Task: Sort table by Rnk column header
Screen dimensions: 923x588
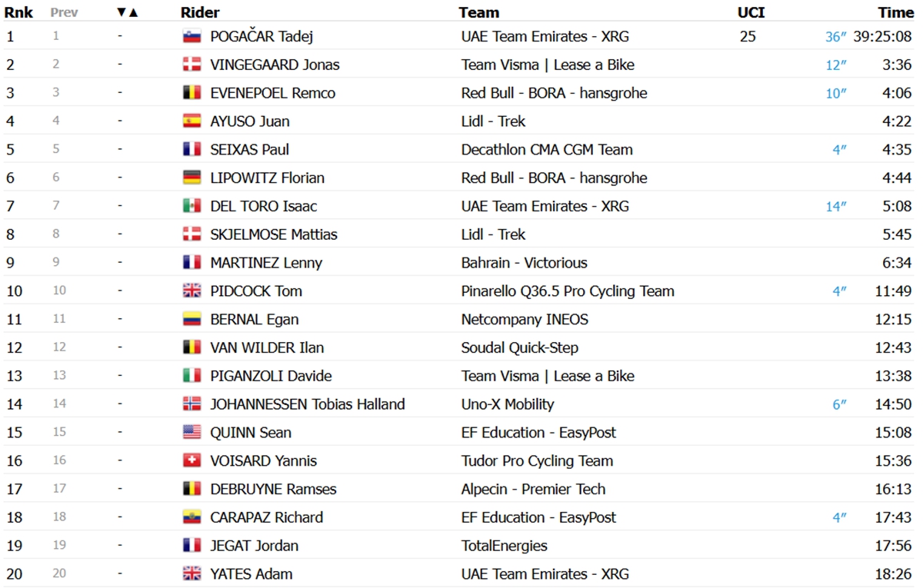Action: click(18, 12)
